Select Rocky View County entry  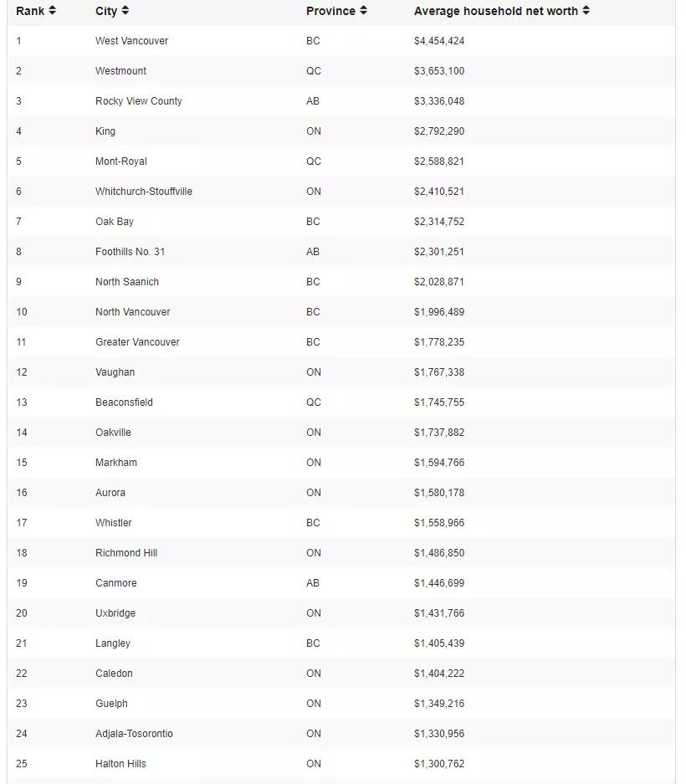coord(138,101)
